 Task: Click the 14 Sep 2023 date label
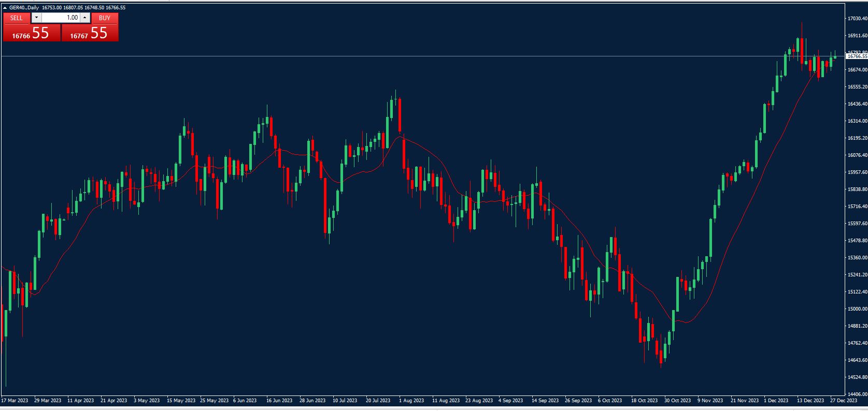tap(545, 401)
